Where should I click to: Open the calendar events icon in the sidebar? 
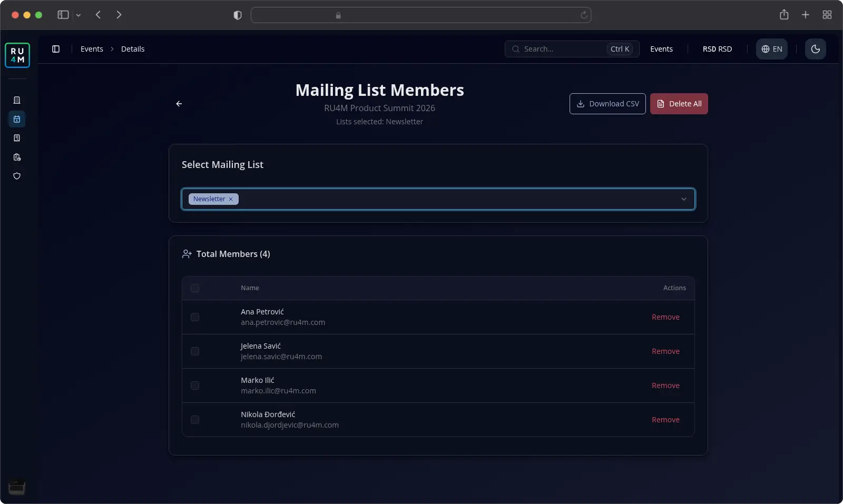tap(17, 119)
